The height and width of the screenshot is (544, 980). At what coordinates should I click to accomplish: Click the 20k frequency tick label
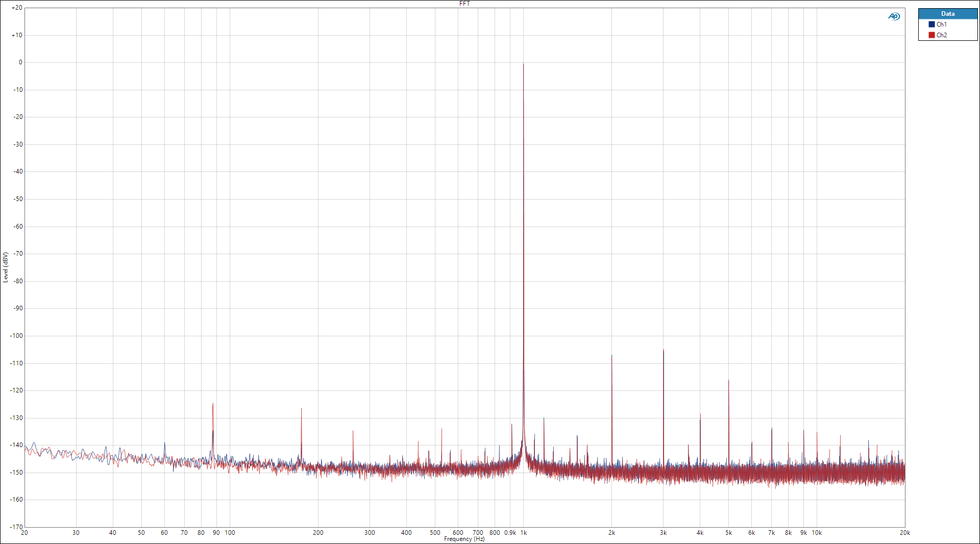click(x=904, y=532)
